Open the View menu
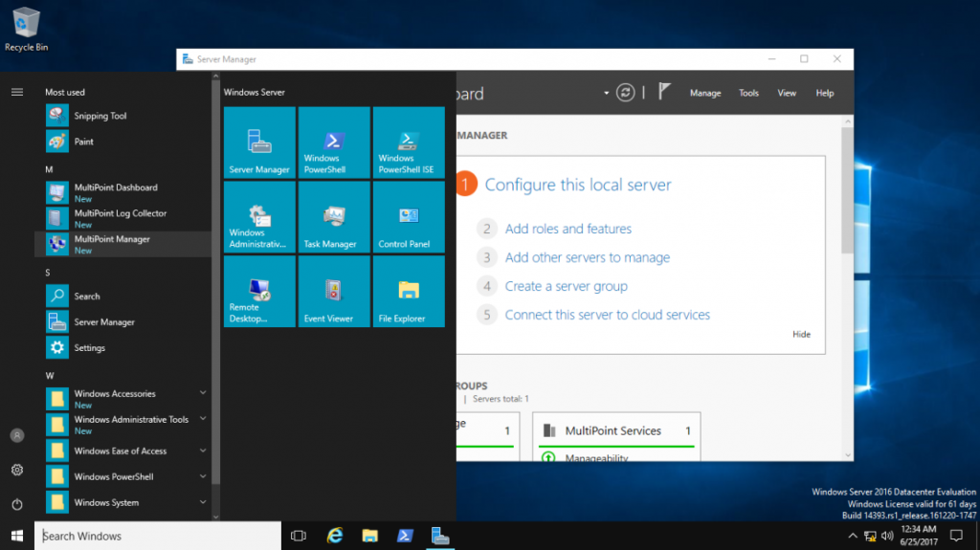980x550 pixels. click(x=787, y=93)
